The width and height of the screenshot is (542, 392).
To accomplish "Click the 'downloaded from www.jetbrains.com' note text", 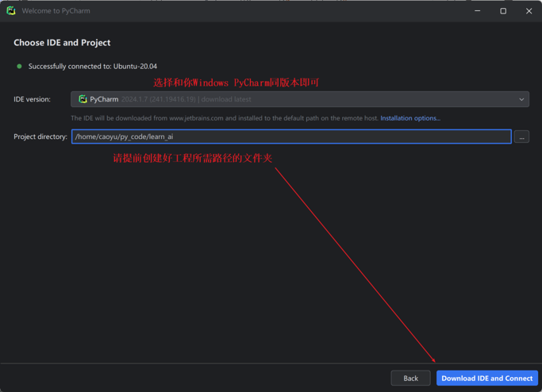I will 225,118.
